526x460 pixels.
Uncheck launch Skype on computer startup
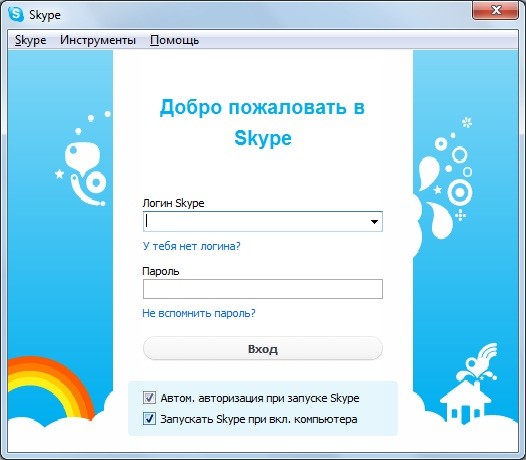pyautogui.click(x=149, y=419)
